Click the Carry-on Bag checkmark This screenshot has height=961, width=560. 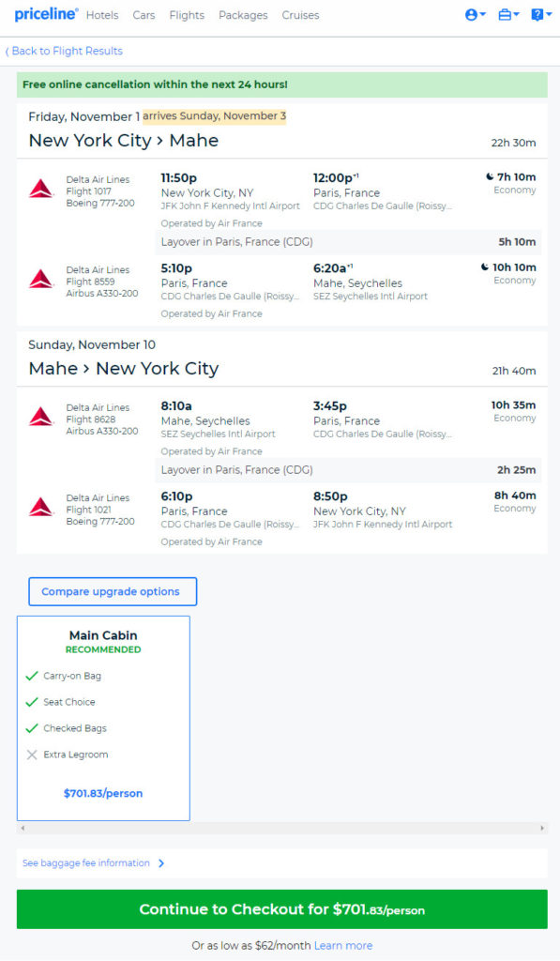pyautogui.click(x=32, y=676)
